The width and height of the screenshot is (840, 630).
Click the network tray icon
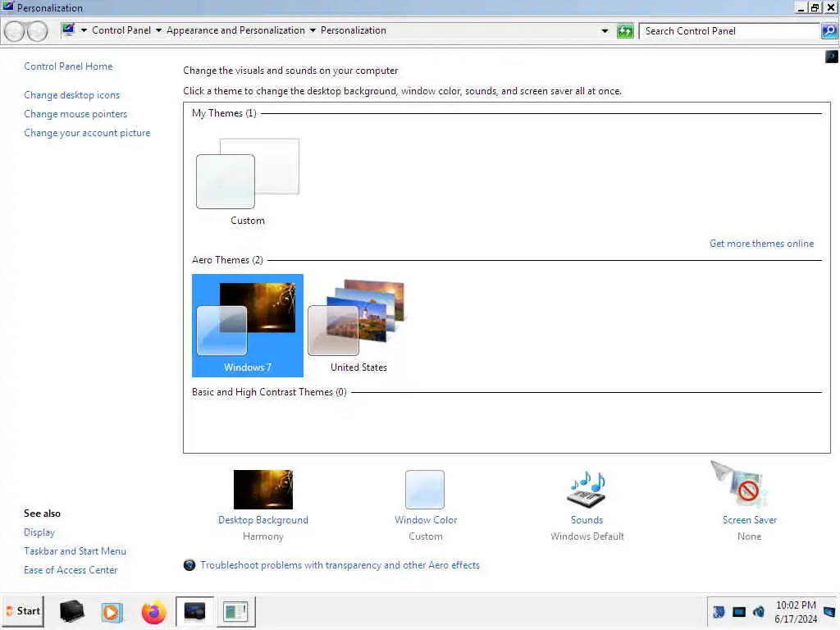point(739,611)
